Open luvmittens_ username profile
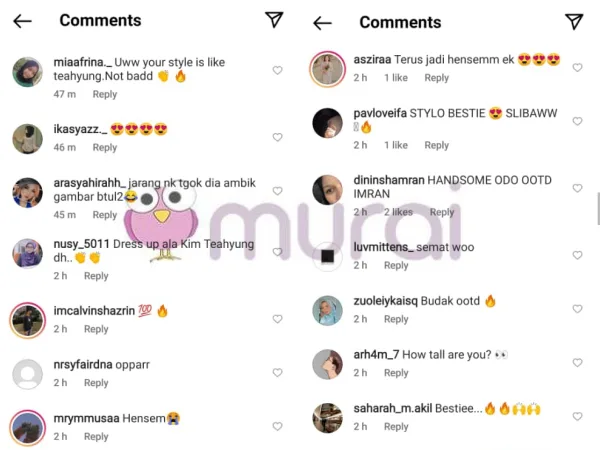 click(383, 247)
